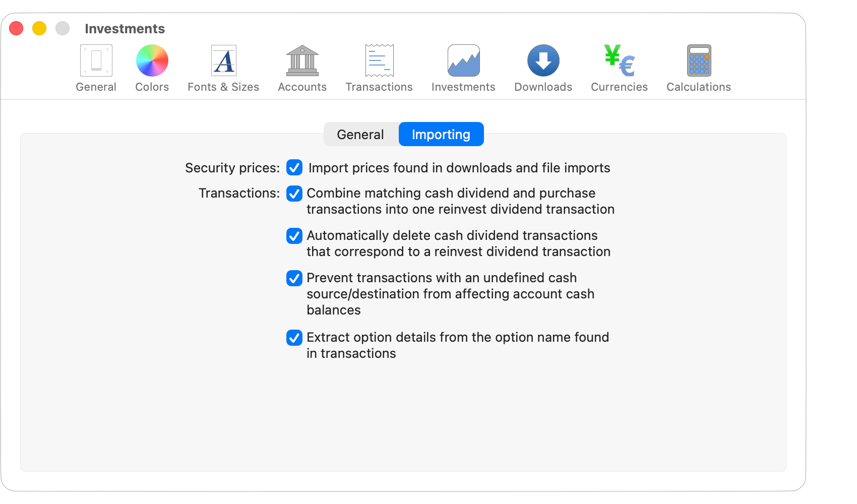857x504 pixels.
Task: Open Colors settings via the color wheel
Action: [152, 59]
